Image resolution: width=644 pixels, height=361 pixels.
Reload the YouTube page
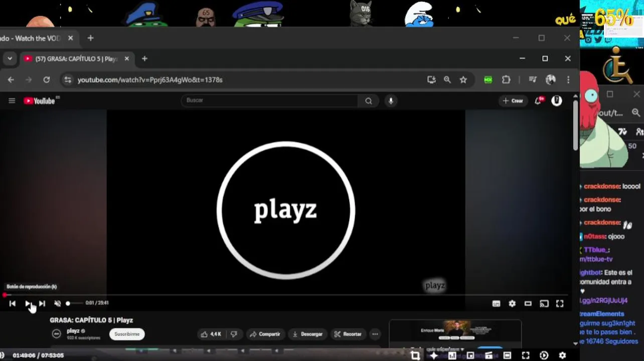(46, 80)
